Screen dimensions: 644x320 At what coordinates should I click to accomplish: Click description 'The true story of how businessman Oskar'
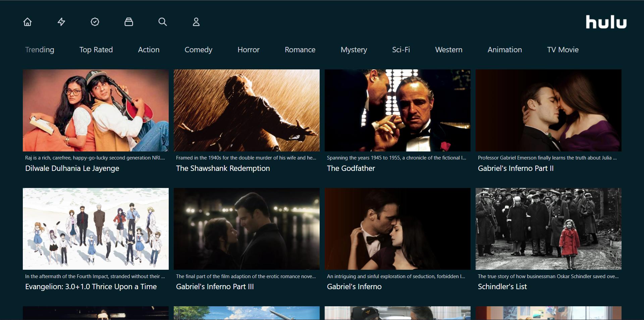548,276
